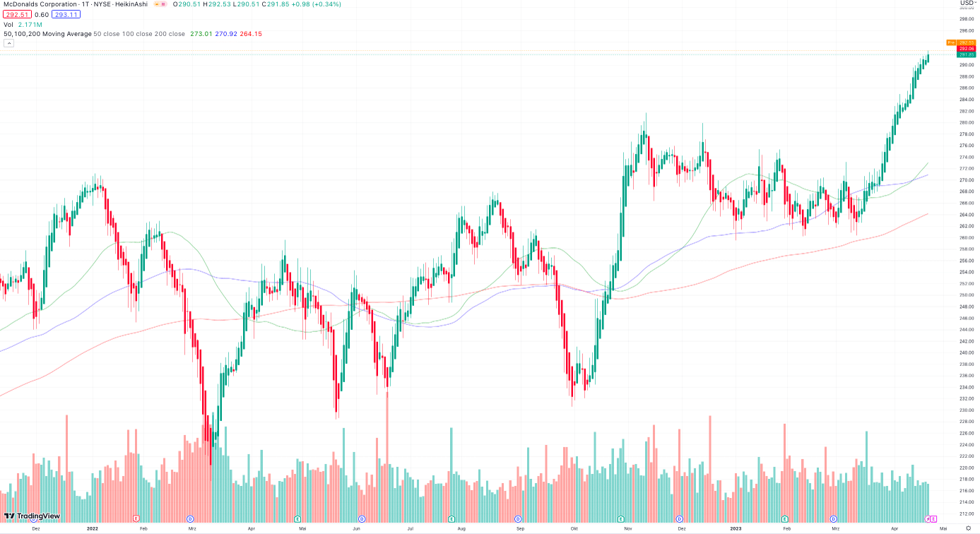Click the 296.00 price scale label
This screenshot has height=534, width=980.
pyautogui.click(x=967, y=30)
